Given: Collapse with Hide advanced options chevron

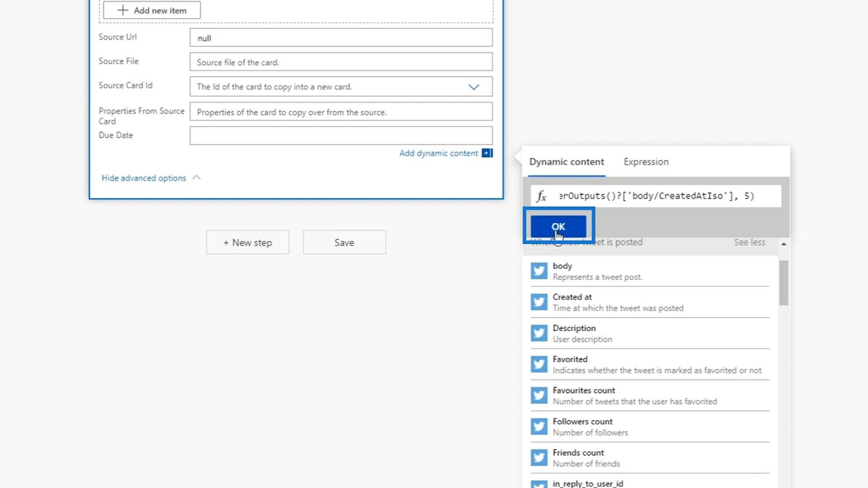Looking at the screenshot, I should point(196,178).
